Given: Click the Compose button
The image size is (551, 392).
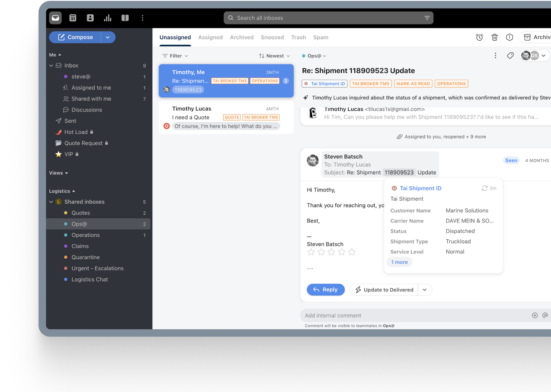Looking at the screenshot, I should [75, 37].
